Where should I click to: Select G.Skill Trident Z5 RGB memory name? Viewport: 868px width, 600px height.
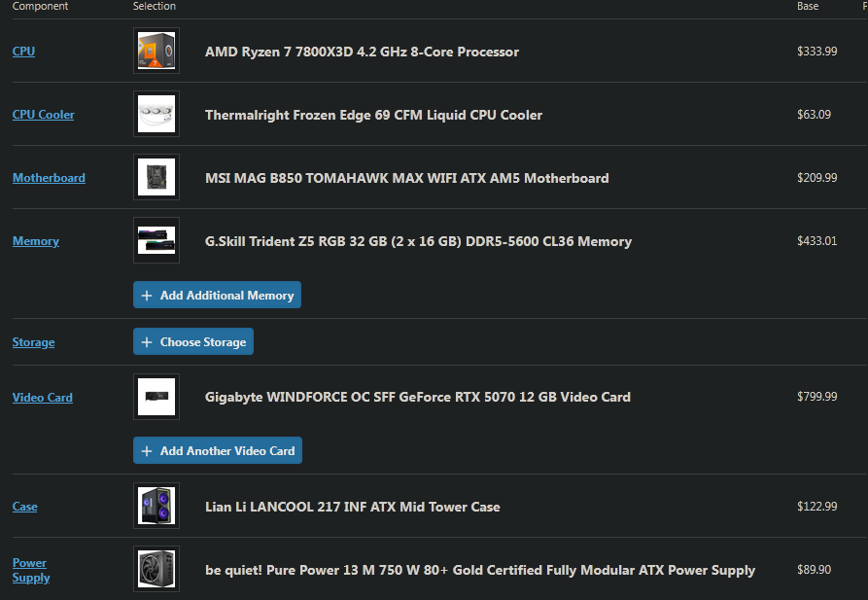[419, 241]
